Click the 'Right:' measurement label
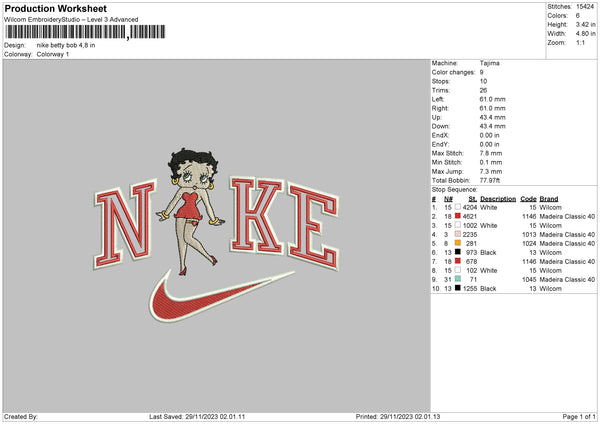The image size is (600, 424). coord(440,108)
